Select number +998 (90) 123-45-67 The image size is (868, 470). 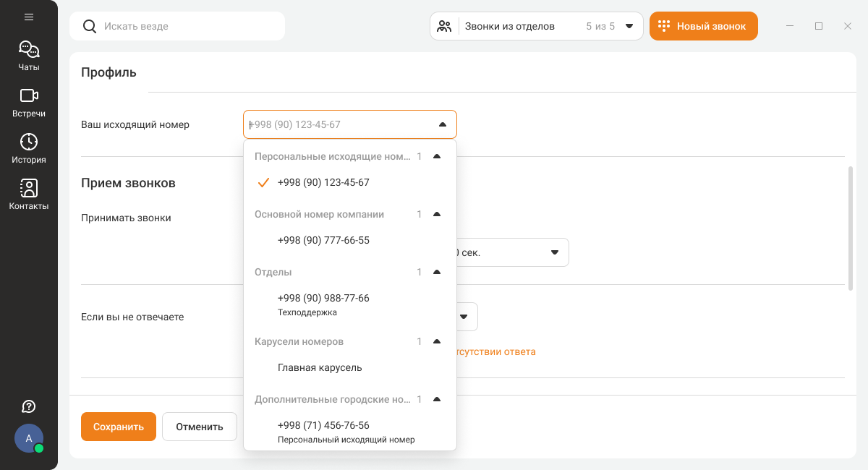pyautogui.click(x=323, y=182)
